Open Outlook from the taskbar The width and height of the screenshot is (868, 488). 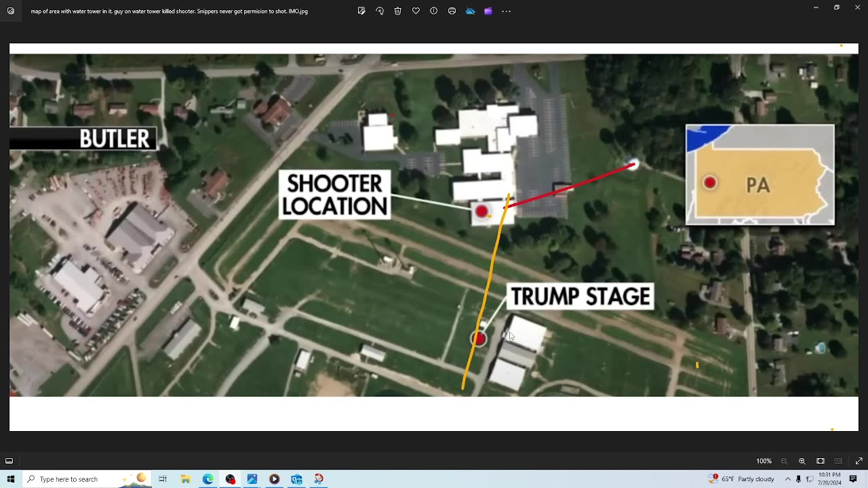(296, 479)
